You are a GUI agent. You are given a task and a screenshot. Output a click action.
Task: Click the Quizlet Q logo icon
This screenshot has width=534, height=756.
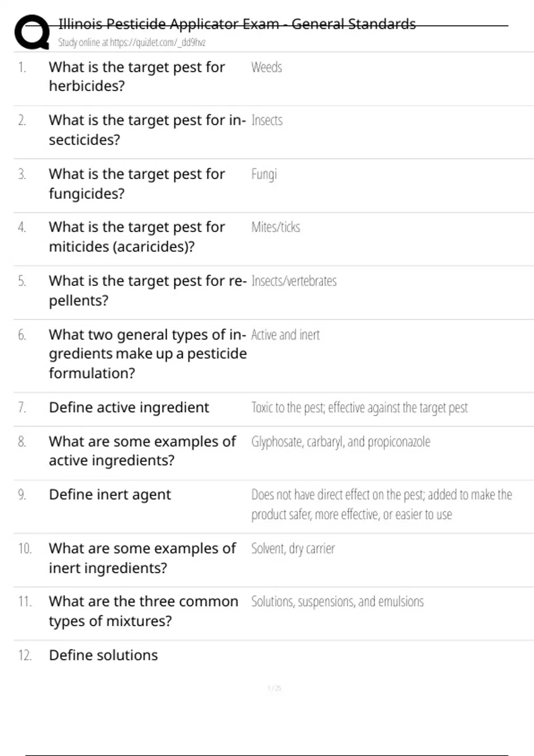32,32
